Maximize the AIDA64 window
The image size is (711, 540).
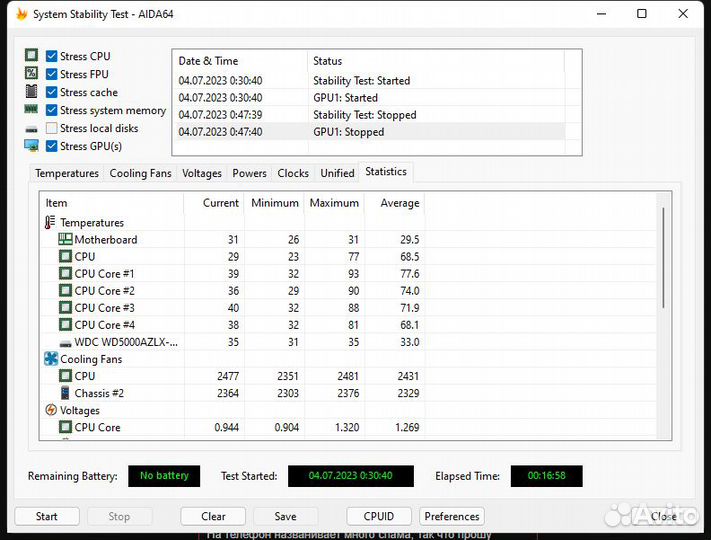(642, 14)
